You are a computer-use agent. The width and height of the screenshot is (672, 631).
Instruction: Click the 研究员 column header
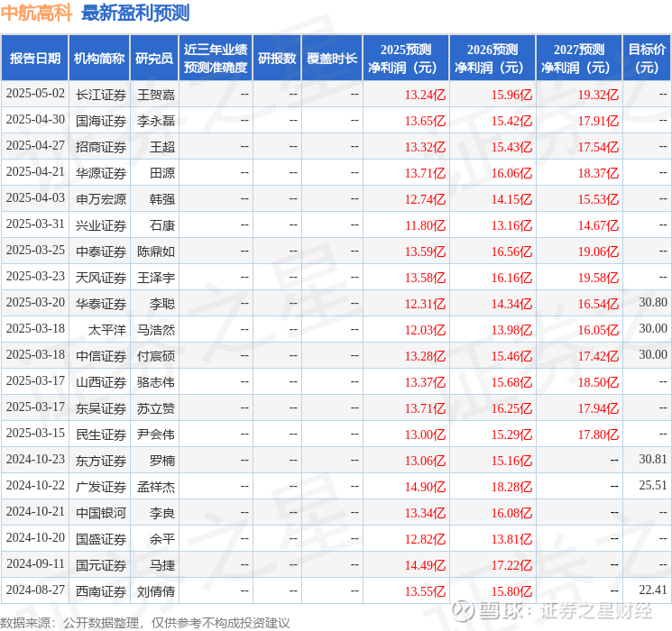[x=154, y=59]
